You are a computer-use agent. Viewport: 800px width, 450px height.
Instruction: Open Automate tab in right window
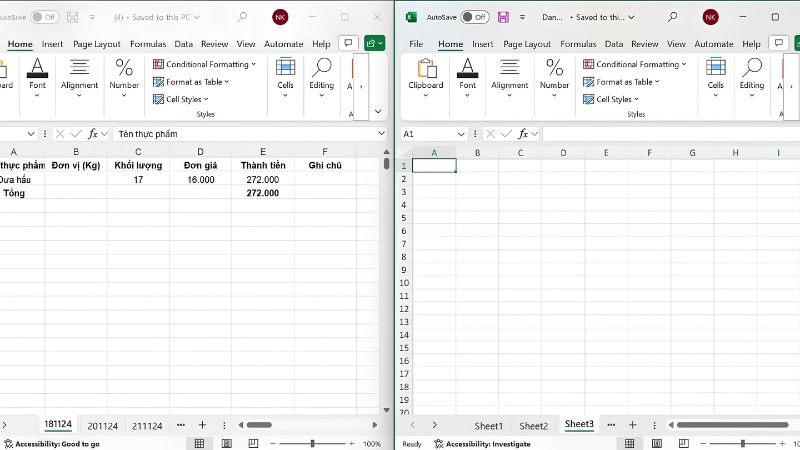[714, 44]
